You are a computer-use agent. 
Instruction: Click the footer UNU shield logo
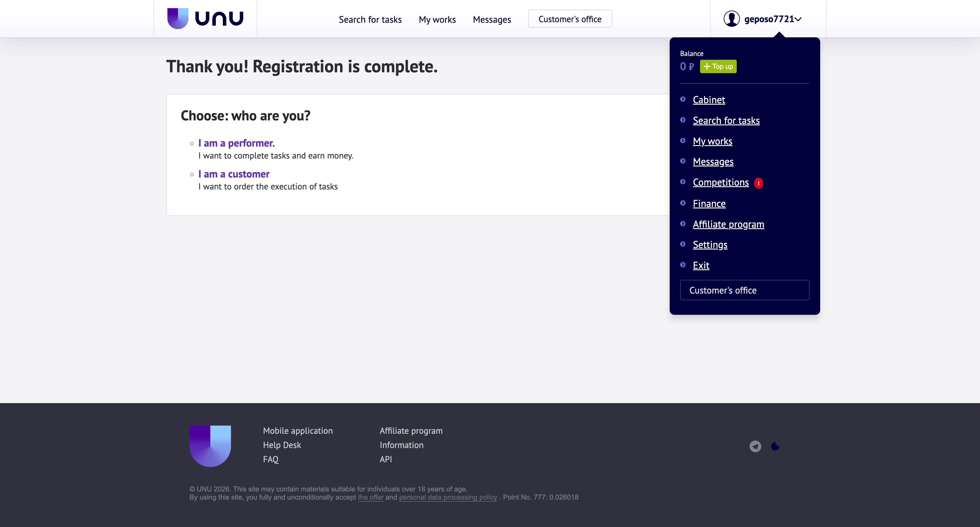coord(210,446)
